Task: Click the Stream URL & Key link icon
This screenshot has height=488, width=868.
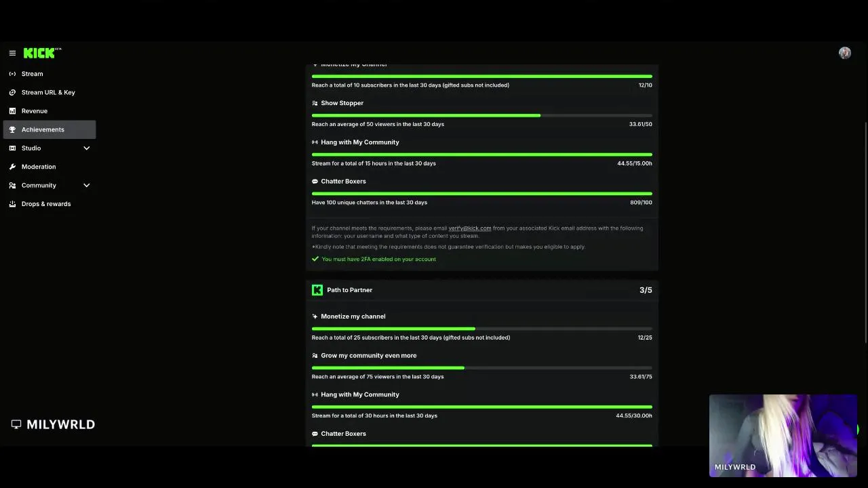Action: (x=12, y=92)
